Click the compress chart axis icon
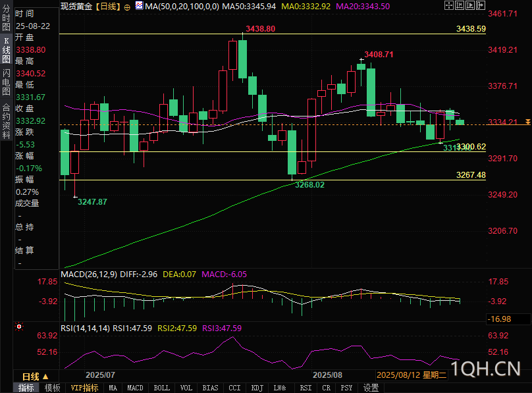532x393 pixels. click(460, 5)
